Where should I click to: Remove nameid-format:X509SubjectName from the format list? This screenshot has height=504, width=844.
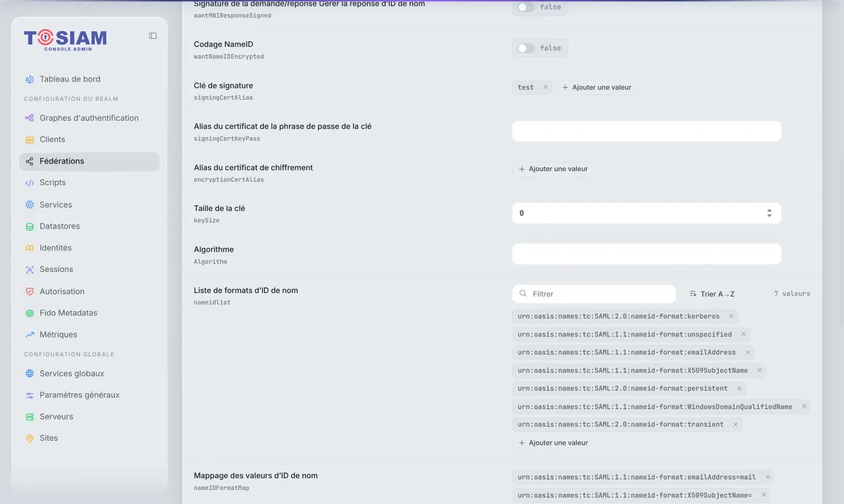760,370
